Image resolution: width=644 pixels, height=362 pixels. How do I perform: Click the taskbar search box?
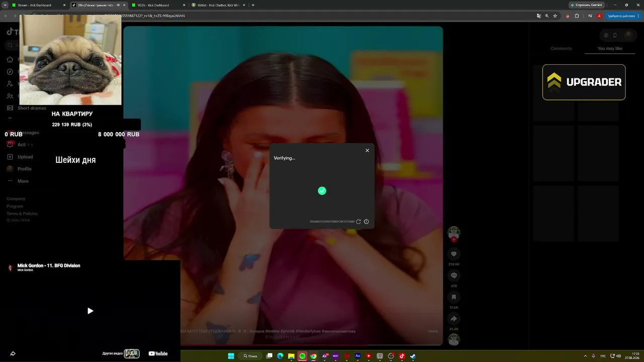251,356
